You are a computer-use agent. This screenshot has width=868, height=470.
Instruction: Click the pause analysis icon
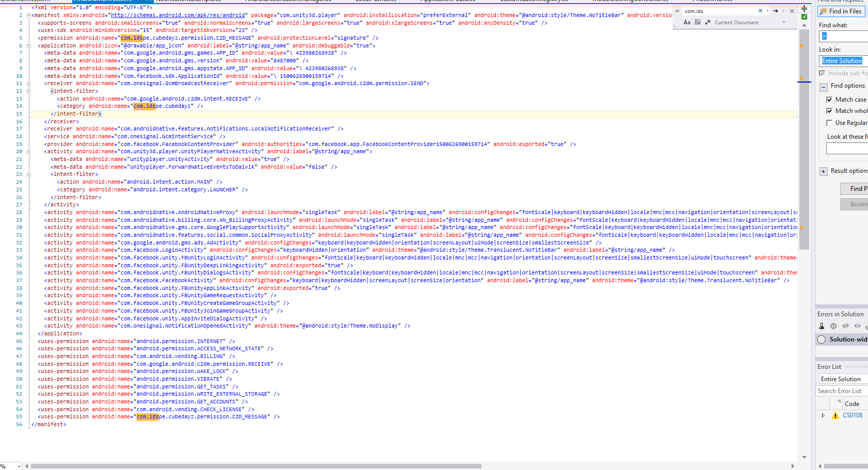(833, 326)
